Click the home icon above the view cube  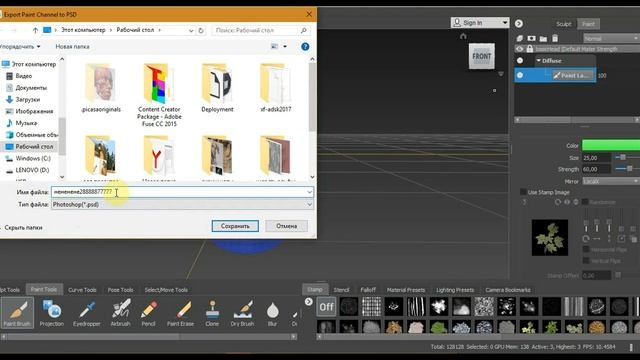[x=463, y=36]
